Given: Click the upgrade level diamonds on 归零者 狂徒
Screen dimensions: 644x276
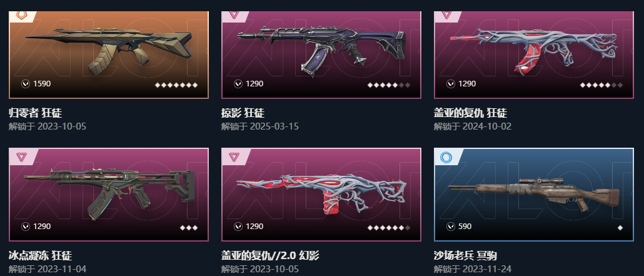Looking at the screenshot, I should 176,85.
